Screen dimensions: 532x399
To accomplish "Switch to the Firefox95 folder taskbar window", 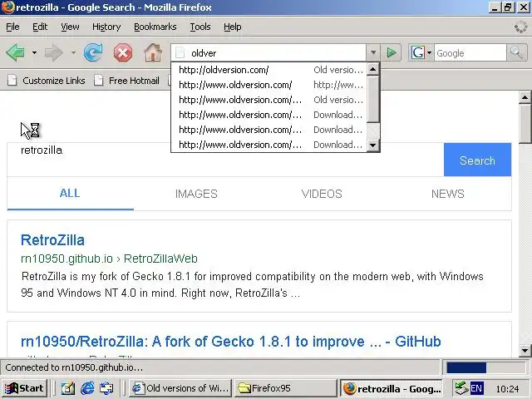I will tap(285, 388).
